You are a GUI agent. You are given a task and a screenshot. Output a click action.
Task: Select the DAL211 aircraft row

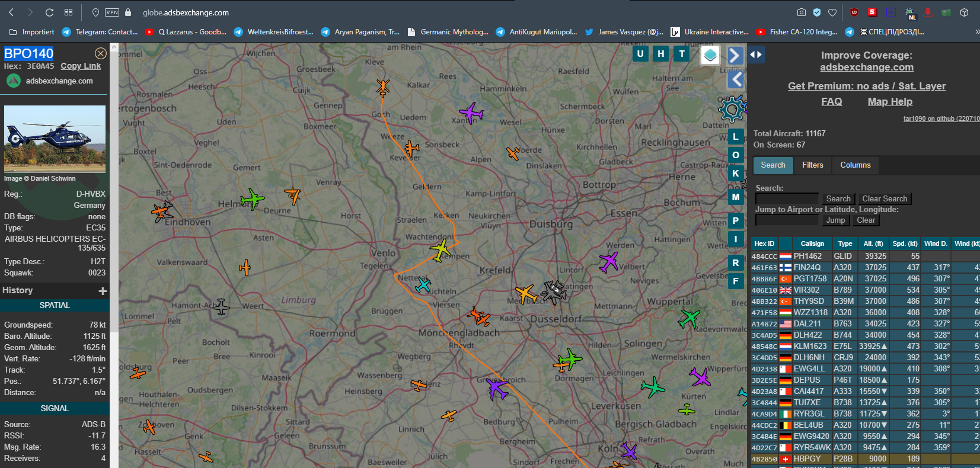tap(866, 324)
